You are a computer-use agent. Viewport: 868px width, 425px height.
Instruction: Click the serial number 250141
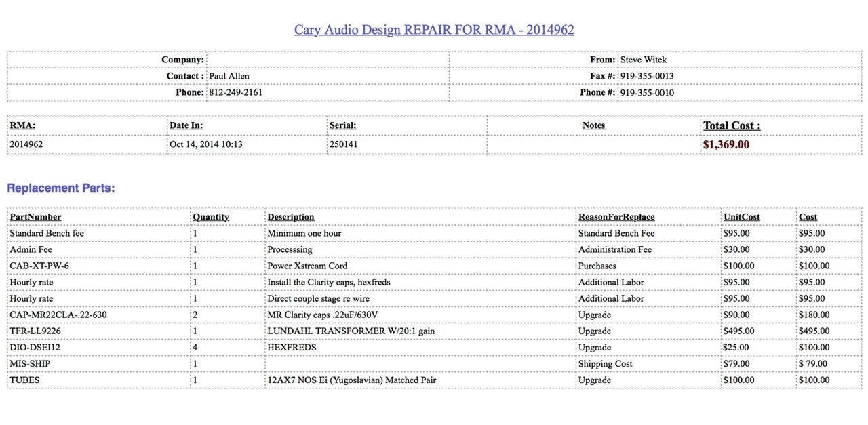click(x=343, y=144)
